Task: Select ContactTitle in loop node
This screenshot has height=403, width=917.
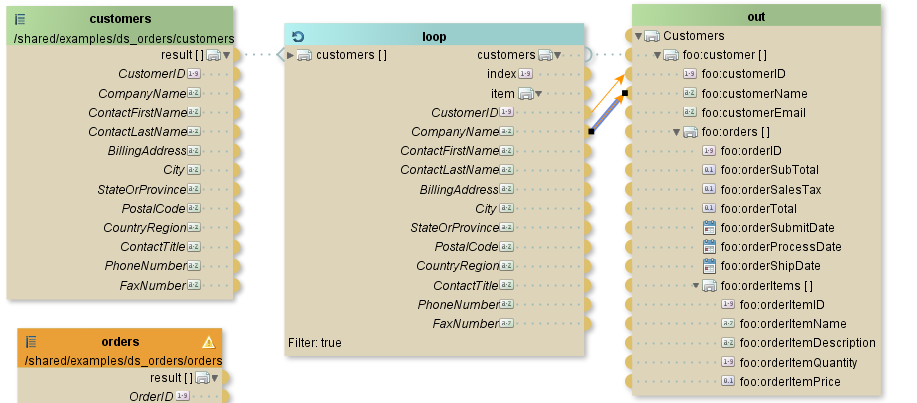Action: pyautogui.click(x=466, y=285)
